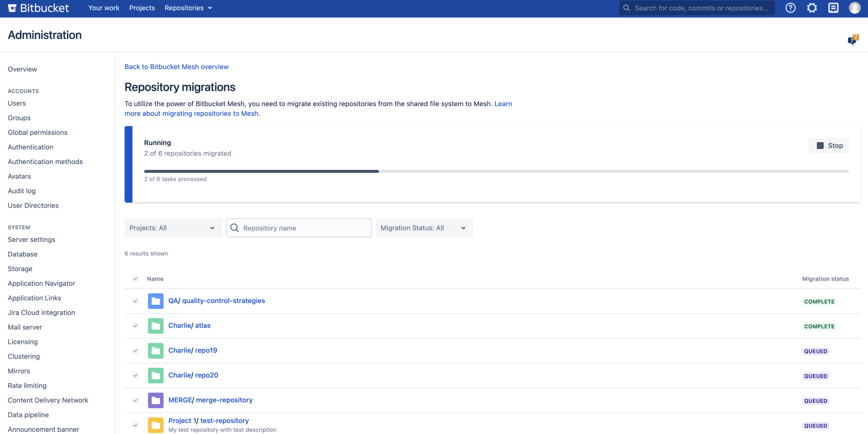868x434 pixels.
Task: Focus the Repository name search field
Action: (x=299, y=228)
